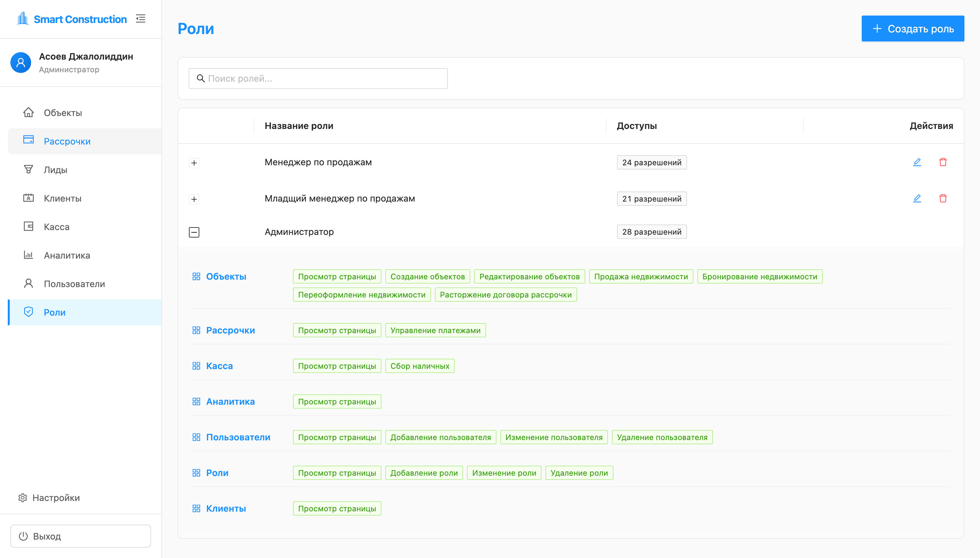Click the 21 разрешений badge
The image size is (980, 558).
pos(651,199)
